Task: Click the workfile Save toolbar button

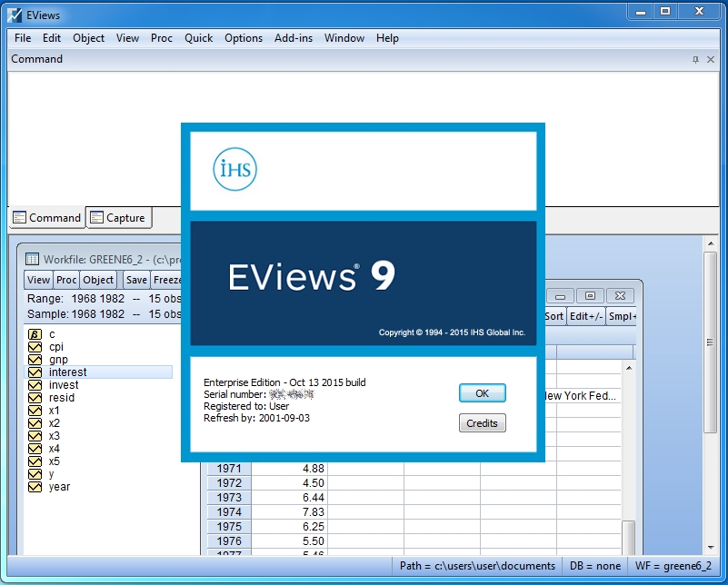Action: (x=136, y=280)
